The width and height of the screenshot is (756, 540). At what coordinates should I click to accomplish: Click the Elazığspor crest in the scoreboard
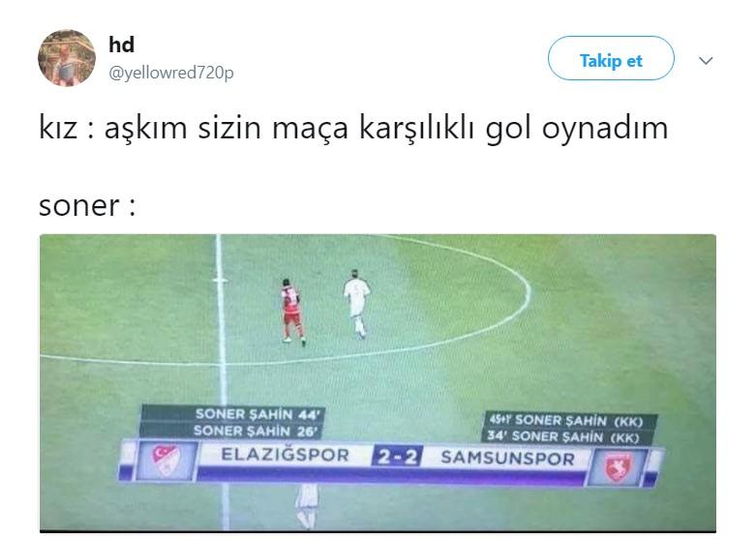pos(166,460)
